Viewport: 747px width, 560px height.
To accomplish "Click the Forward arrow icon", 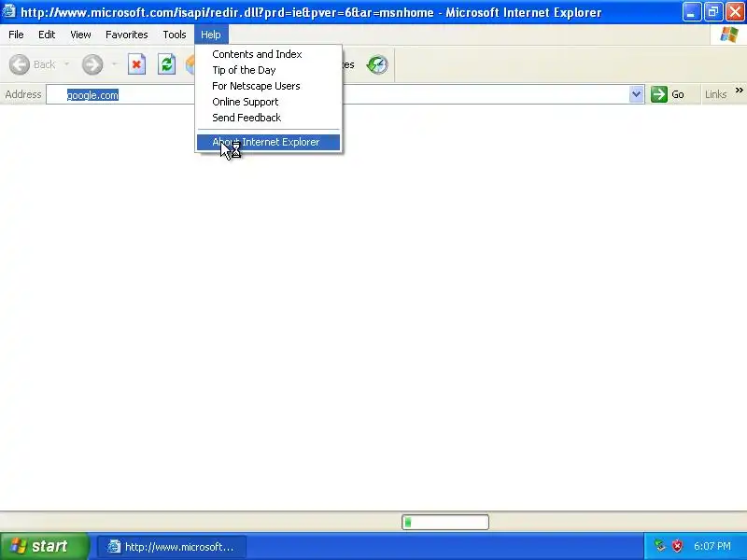I will [92, 64].
